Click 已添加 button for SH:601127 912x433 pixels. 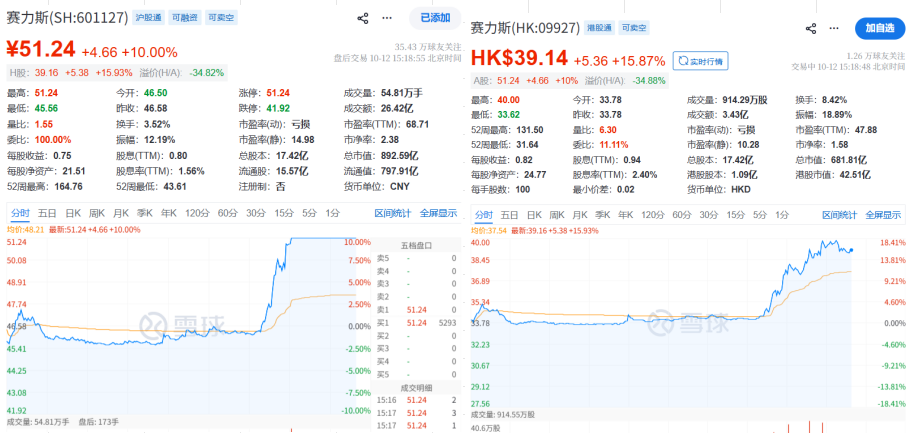434,18
